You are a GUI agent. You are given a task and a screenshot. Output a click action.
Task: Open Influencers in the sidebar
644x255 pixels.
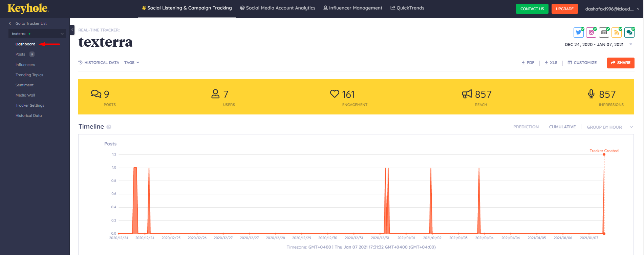point(25,65)
